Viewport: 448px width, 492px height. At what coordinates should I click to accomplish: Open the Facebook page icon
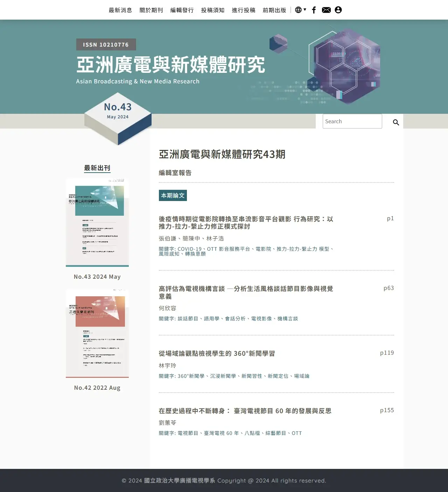[x=314, y=10]
